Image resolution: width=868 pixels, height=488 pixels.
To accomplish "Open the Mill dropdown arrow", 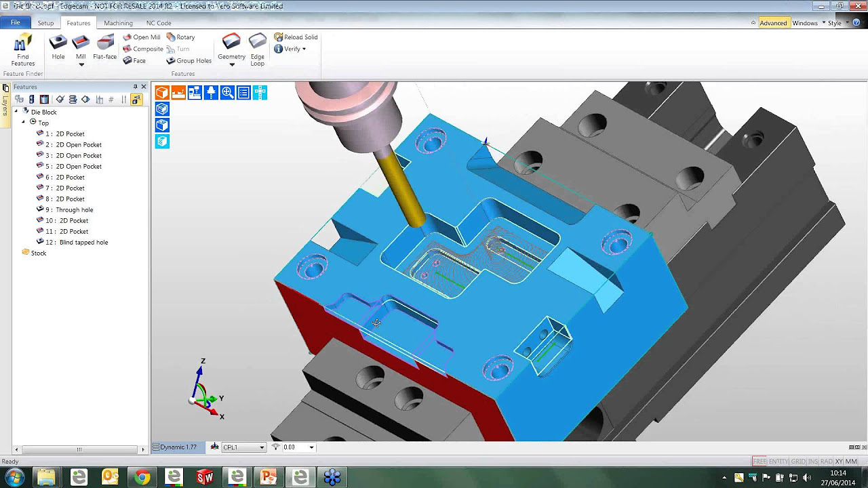I will (x=81, y=65).
